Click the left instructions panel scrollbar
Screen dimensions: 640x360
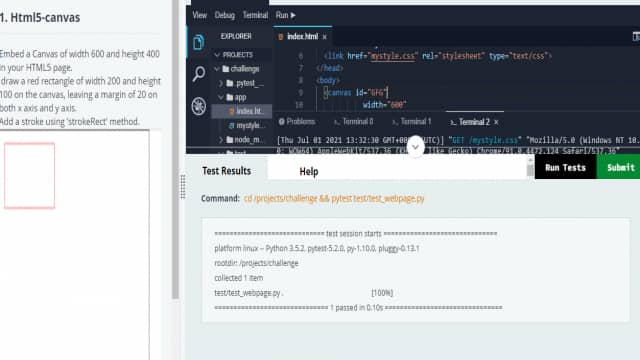coord(176,149)
